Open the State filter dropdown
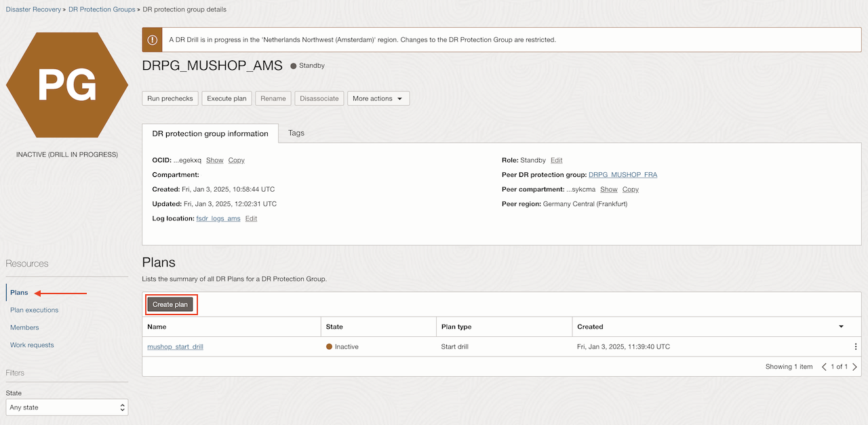The height and width of the screenshot is (425, 868). (x=66, y=407)
